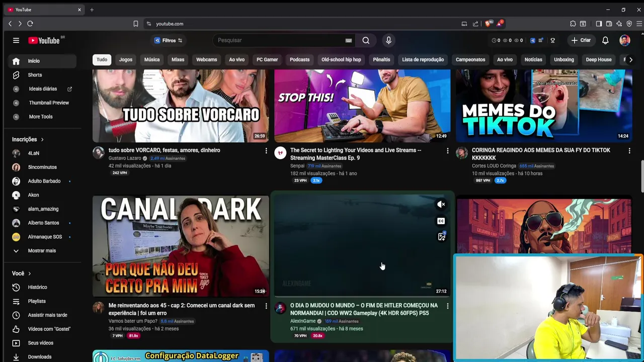This screenshot has height=362, width=644.
Task: Open Ideais diárias sidebar link
Action: pos(42,89)
